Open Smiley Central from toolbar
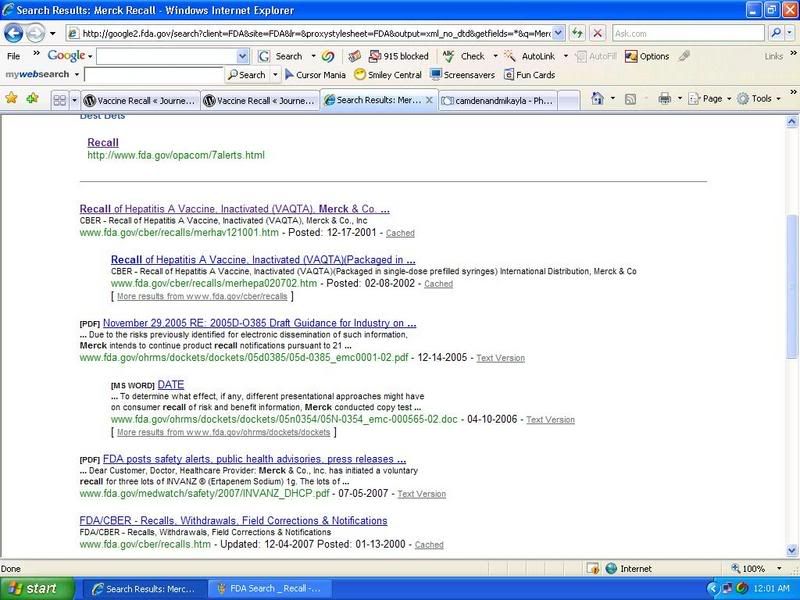The image size is (800, 600). (388, 74)
